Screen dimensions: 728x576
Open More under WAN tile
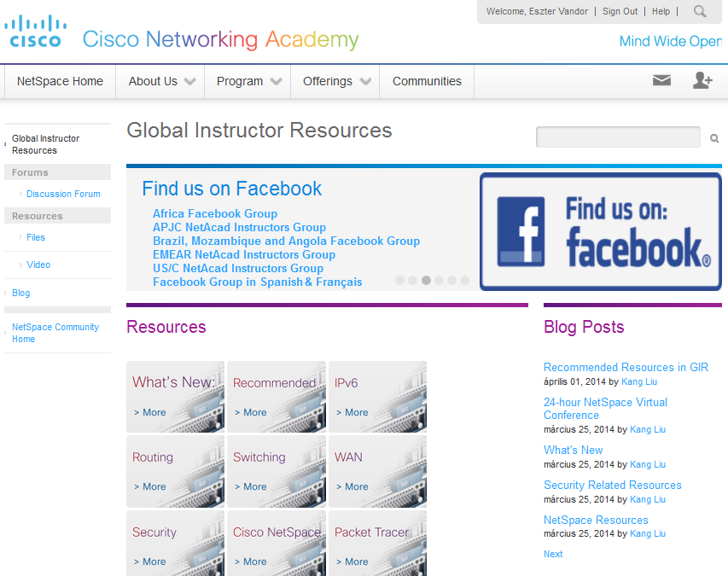pyautogui.click(x=352, y=487)
